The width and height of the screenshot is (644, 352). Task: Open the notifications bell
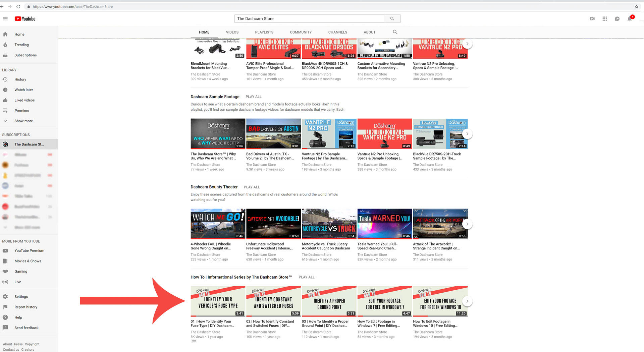pos(630,19)
